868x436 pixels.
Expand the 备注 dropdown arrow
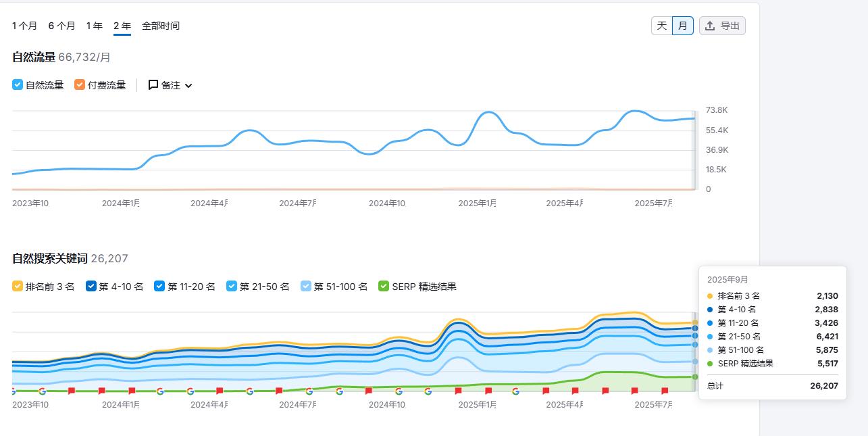188,86
